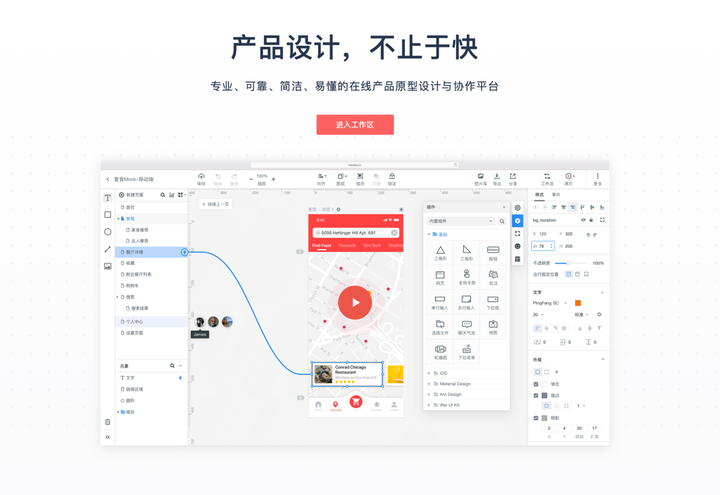The width and height of the screenshot is (720, 495).
Task: Switch to the second tab in properties panel
Action: click(556, 195)
